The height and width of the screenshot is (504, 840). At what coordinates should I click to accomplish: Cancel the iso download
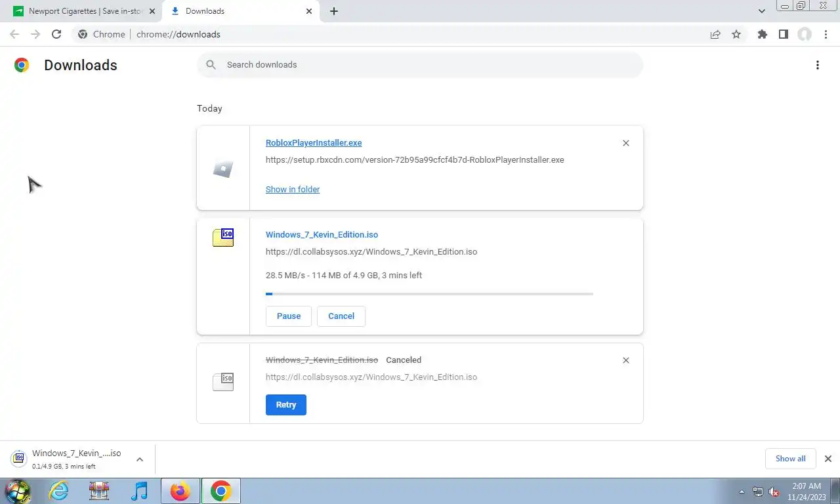click(x=341, y=316)
